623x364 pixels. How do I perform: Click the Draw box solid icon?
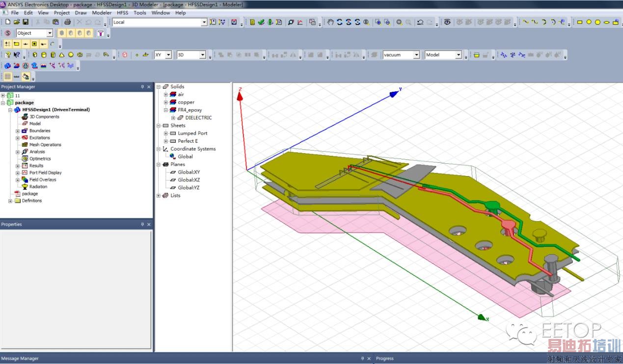tap(34, 55)
